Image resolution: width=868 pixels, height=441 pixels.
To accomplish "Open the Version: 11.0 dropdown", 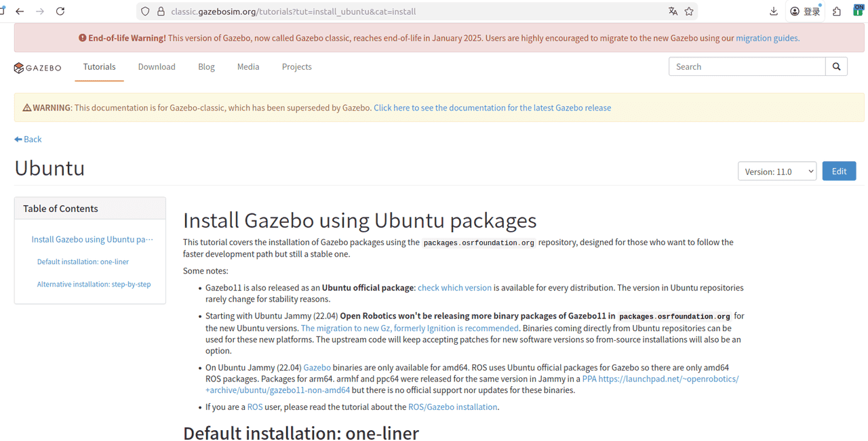I will pyautogui.click(x=777, y=171).
